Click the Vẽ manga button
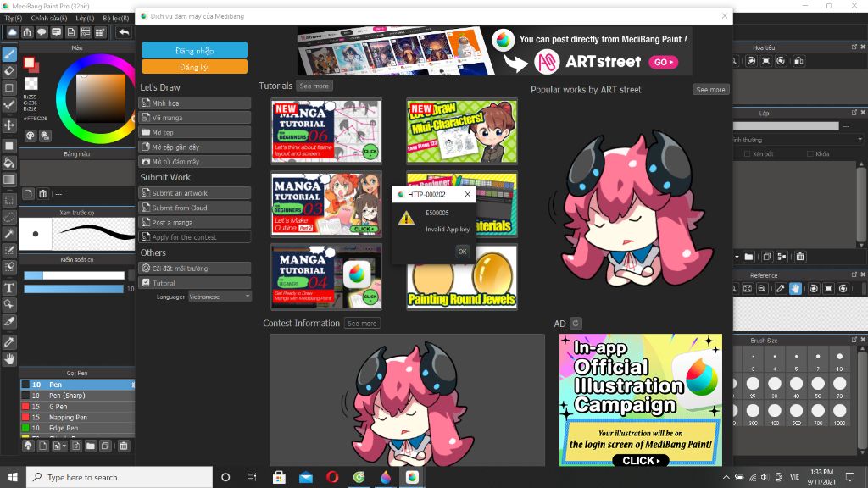Screen dimensions: 868x488 [194, 117]
